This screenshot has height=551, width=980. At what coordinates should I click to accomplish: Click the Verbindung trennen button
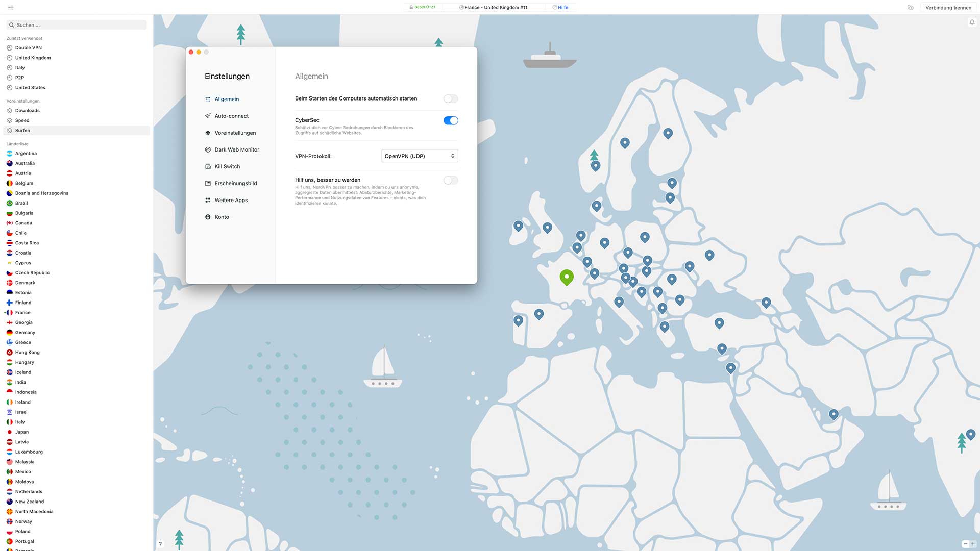948,7
